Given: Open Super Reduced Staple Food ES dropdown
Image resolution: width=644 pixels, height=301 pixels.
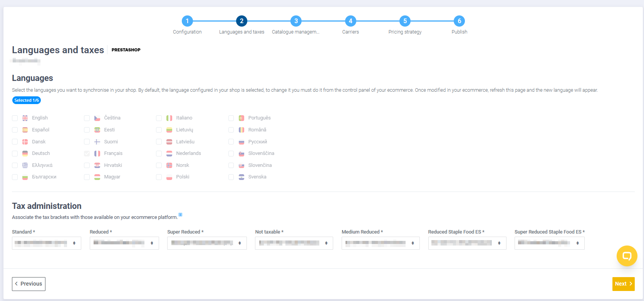Looking at the screenshot, I should click(x=549, y=243).
